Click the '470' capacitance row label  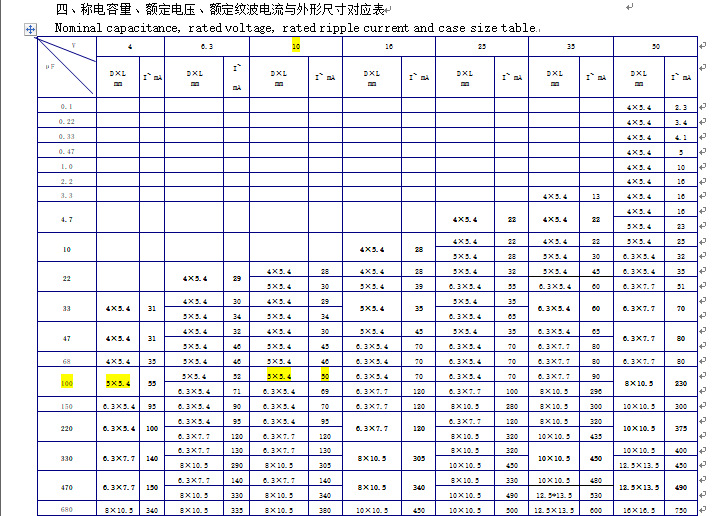click(66, 487)
